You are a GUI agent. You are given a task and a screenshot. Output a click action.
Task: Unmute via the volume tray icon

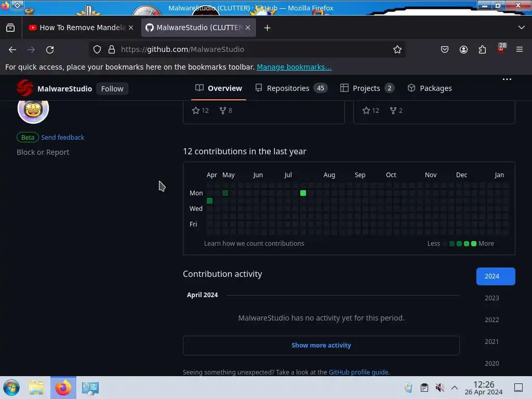click(440, 388)
